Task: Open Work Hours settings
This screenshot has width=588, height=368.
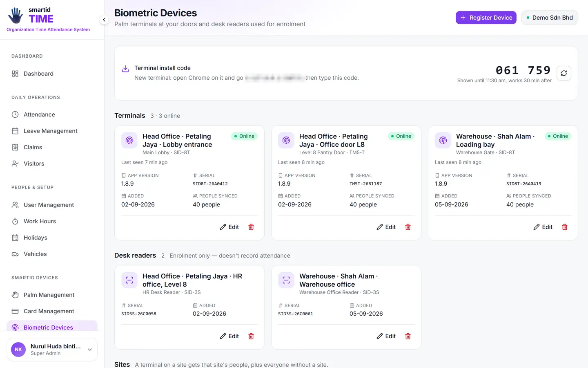Action: pyautogui.click(x=52, y=221)
